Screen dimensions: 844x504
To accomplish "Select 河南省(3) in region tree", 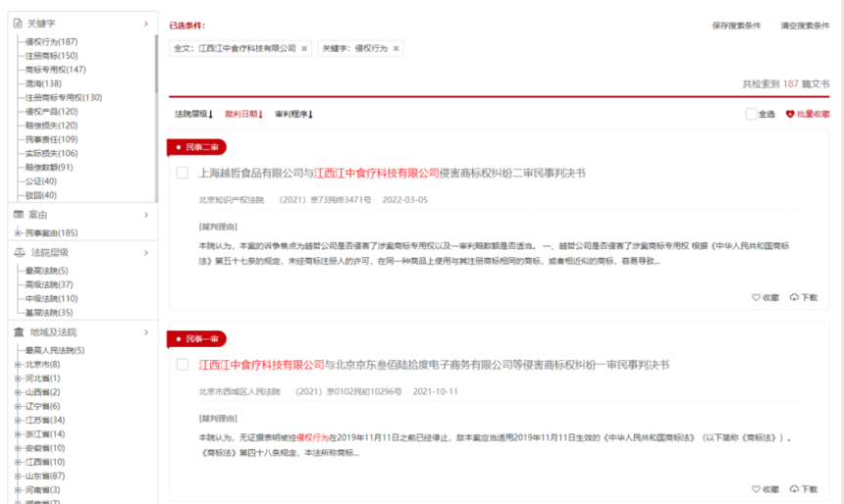I will [43, 490].
